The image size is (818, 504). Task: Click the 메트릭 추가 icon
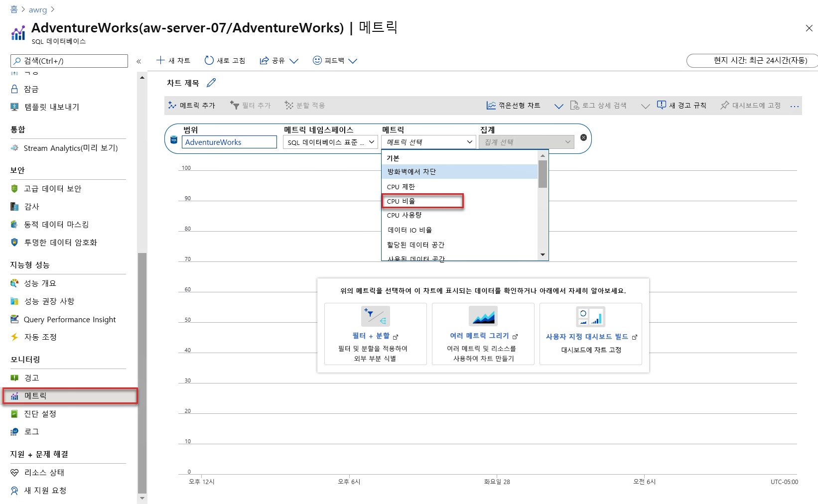click(x=172, y=105)
